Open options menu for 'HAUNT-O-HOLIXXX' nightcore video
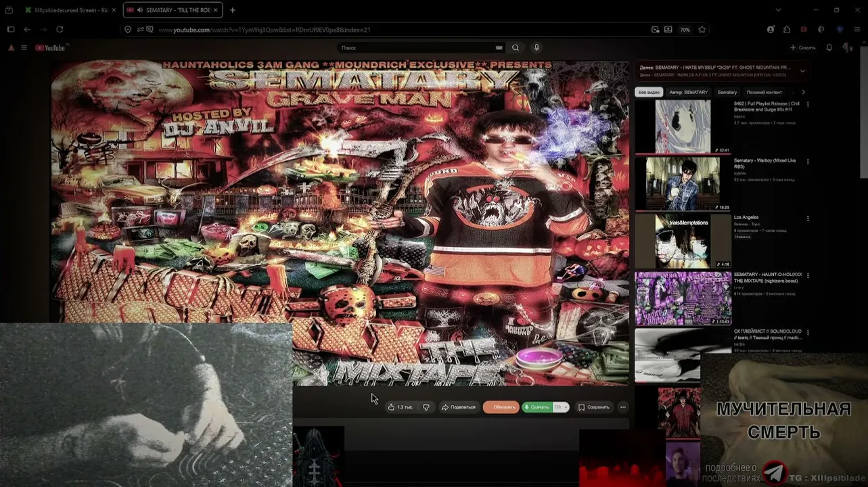868x487 pixels. [808, 276]
